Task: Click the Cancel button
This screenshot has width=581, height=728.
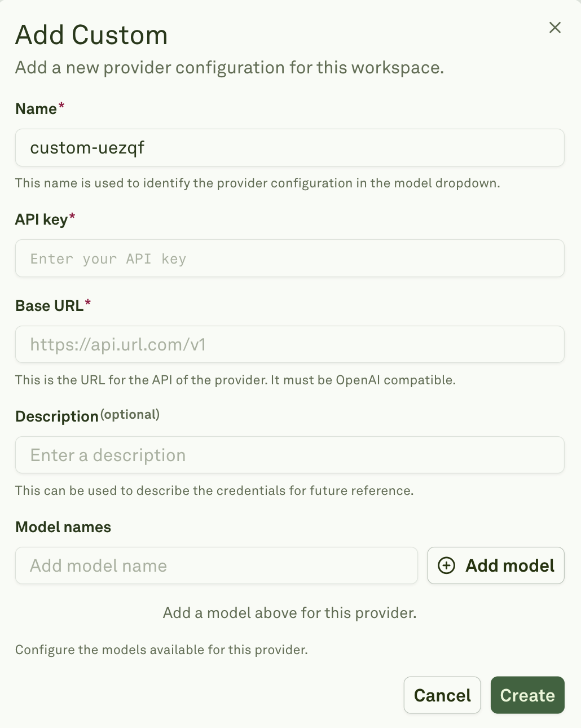Action: pos(442,695)
